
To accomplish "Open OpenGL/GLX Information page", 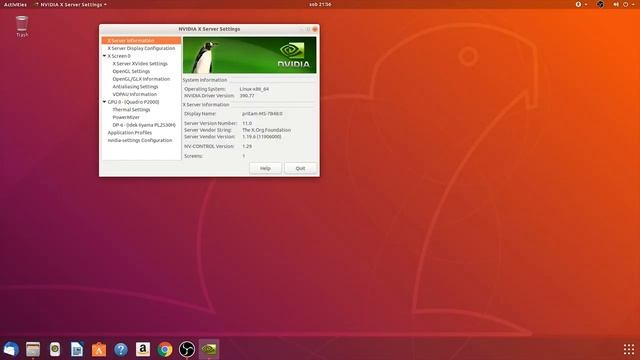I will click(x=141, y=79).
